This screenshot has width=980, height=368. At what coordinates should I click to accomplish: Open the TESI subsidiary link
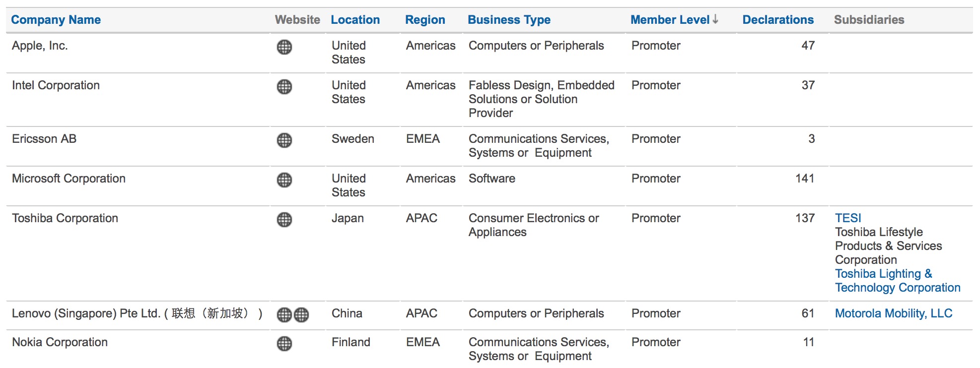tap(848, 218)
